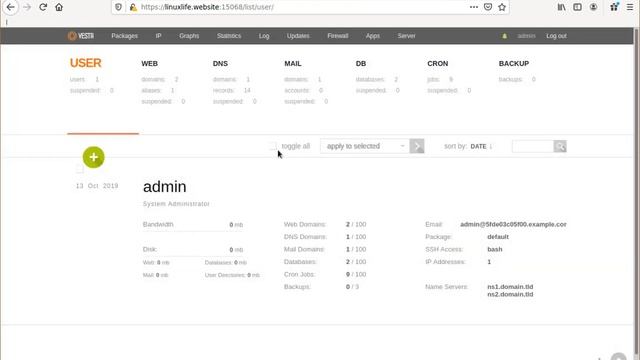Switch to DNS tab
The width and height of the screenshot is (640, 360).
tap(220, 64)
